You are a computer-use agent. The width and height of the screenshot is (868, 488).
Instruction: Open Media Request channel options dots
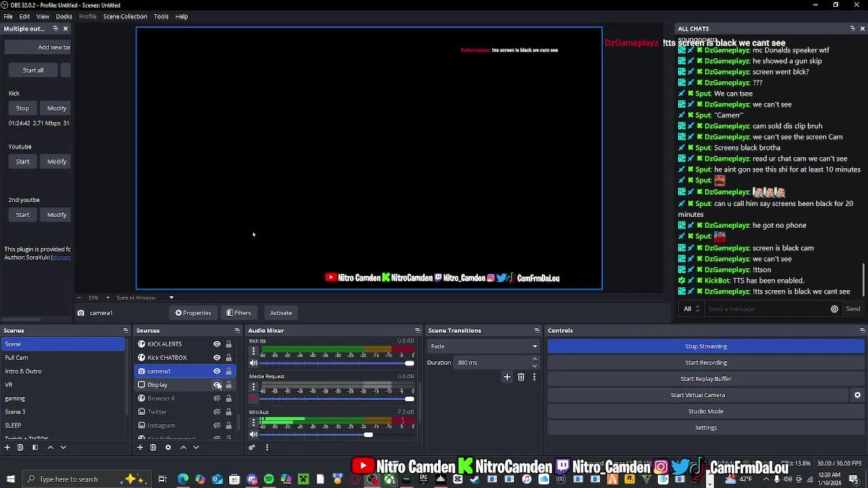coord(254,387)
